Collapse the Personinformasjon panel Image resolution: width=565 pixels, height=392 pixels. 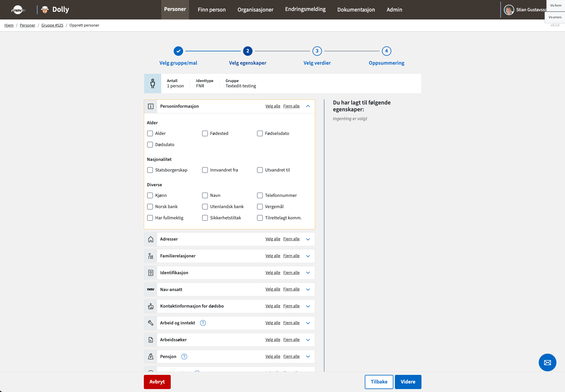pyautogui.click(x=308, y=106)
